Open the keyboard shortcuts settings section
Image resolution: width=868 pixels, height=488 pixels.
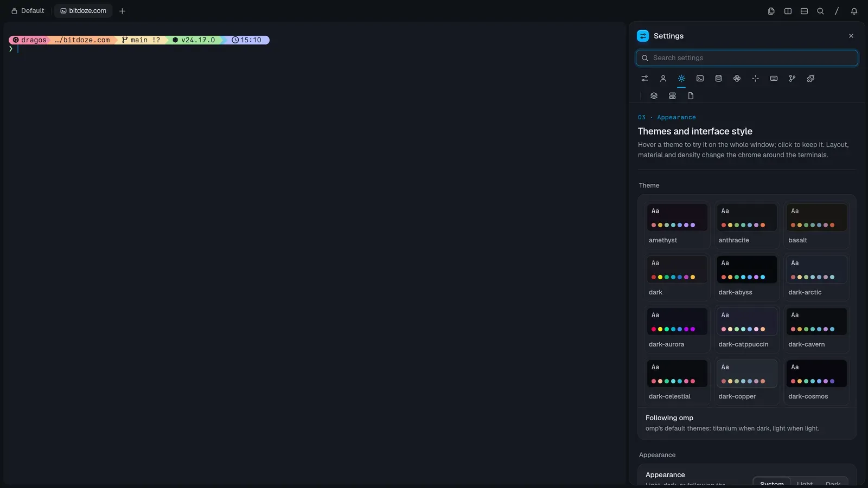click(774, 79)
